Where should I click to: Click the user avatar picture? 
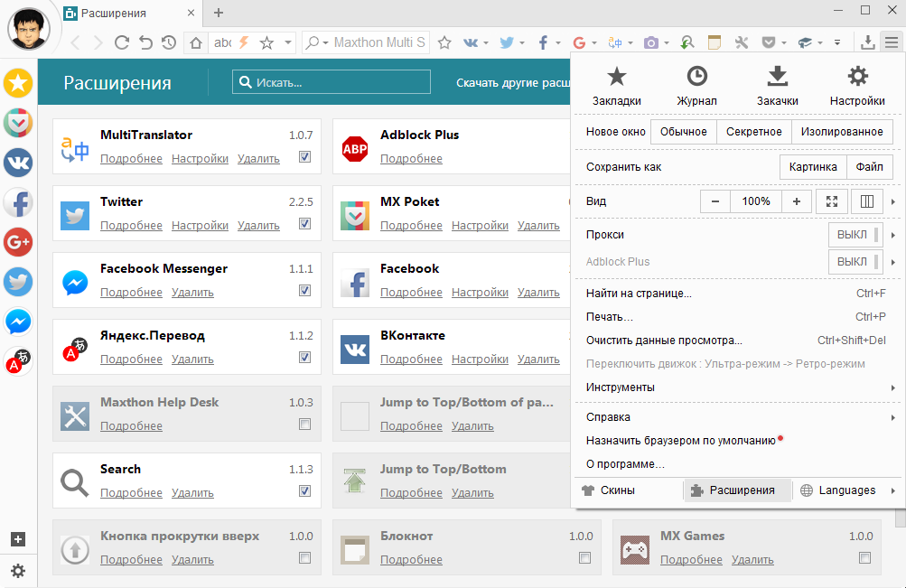click(28, 28)
